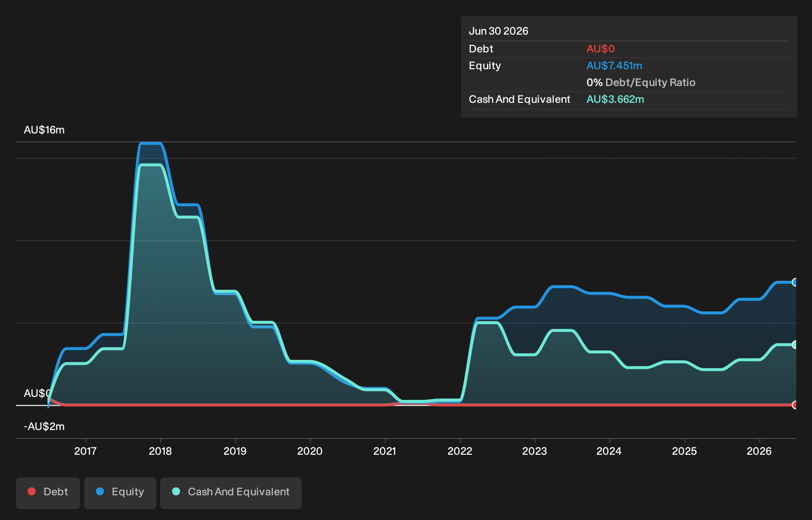Click the Jun 30 2026 tooltip date
This screenshot has width=812, height=520.
tap(498, 31)
